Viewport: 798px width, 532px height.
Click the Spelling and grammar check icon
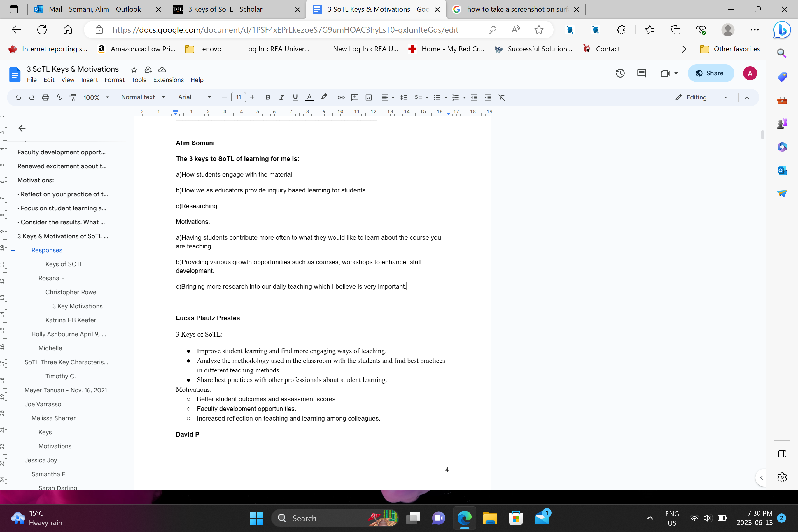tap(59, 97)
